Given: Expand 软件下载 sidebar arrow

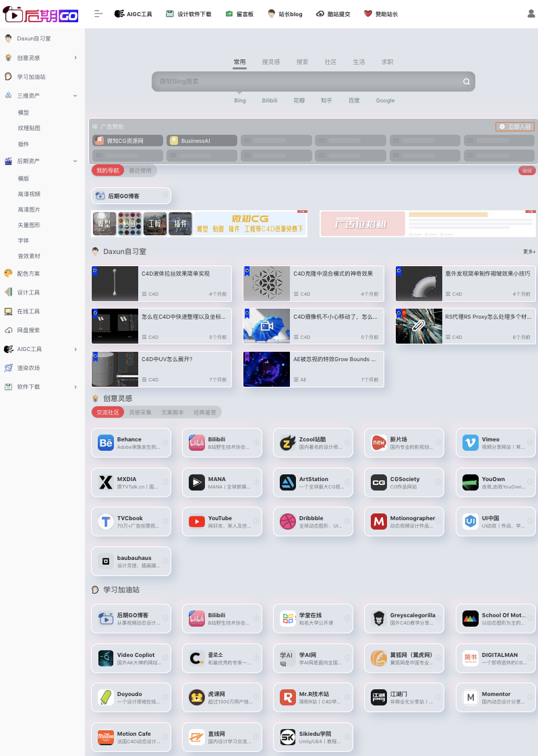Looking at the screenshot, I should (x=76, y=387).
